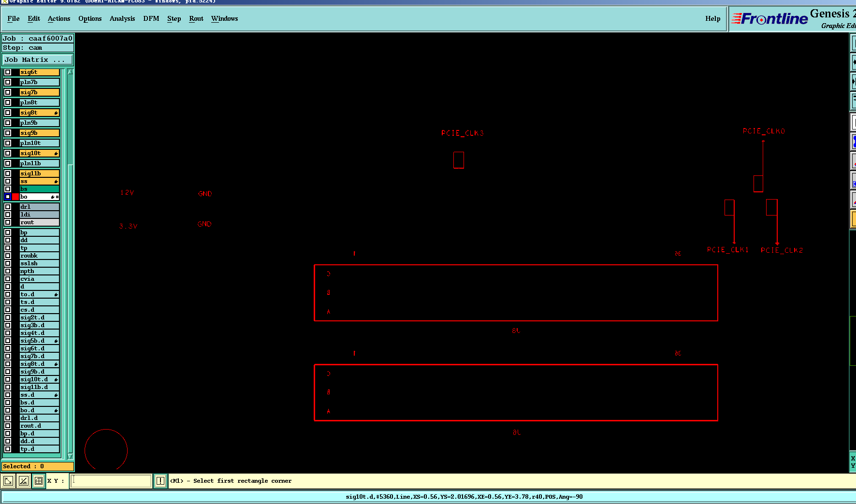Select layer sig9b in the layer list
Screen dimensions: 856x504
[x=39, y=133]
